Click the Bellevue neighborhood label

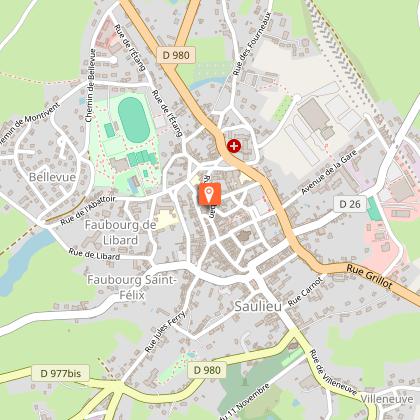tap(52, 177)
